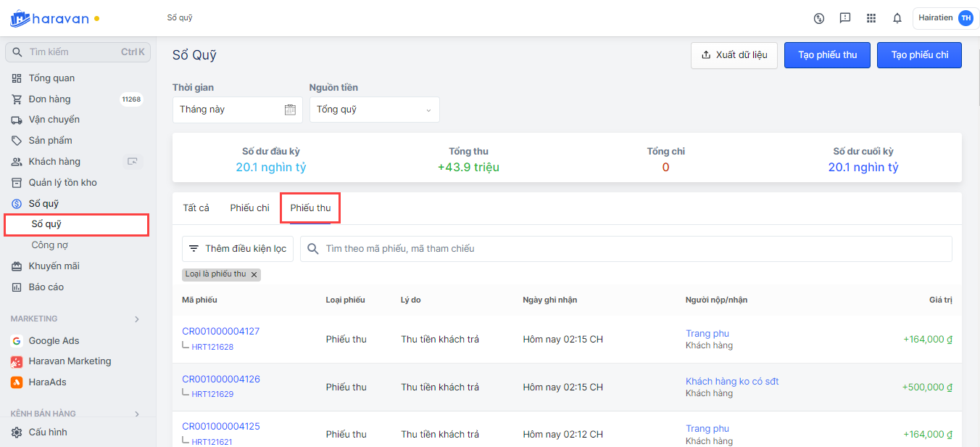The image size is (980, 447).
Task: Click the Xuất dữ liệu export button
Action: click(734, 55)
